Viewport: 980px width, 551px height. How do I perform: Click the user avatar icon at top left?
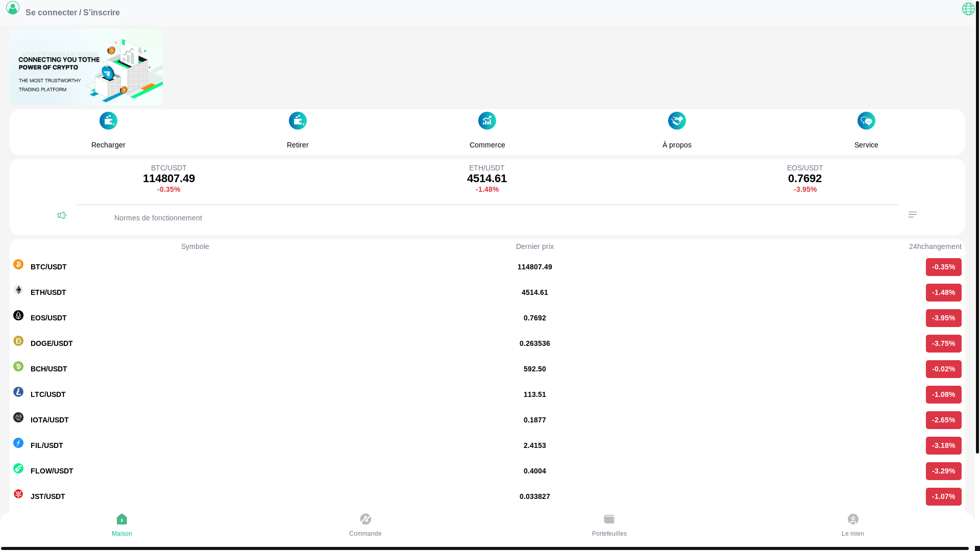coord(13,8)
